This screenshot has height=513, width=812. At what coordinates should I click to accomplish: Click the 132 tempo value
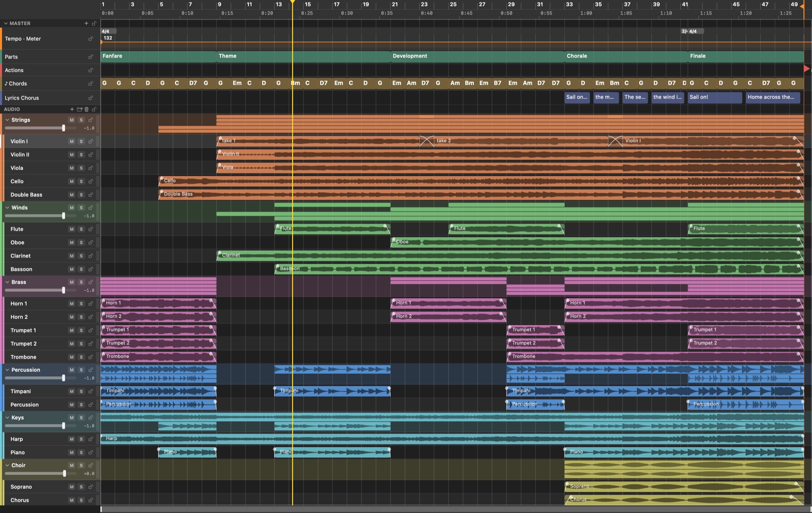[108, 38]
